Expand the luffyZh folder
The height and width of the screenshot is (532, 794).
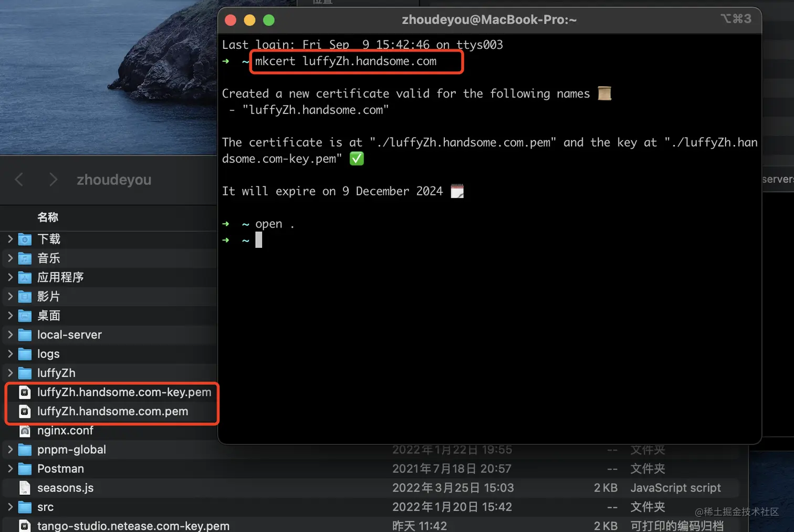coord(10,373)
